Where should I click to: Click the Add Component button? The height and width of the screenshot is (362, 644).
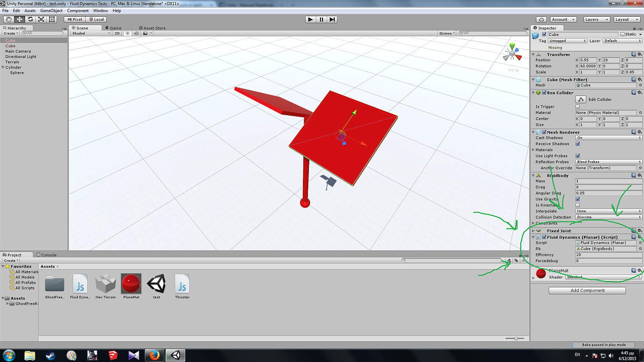point(587,290)
